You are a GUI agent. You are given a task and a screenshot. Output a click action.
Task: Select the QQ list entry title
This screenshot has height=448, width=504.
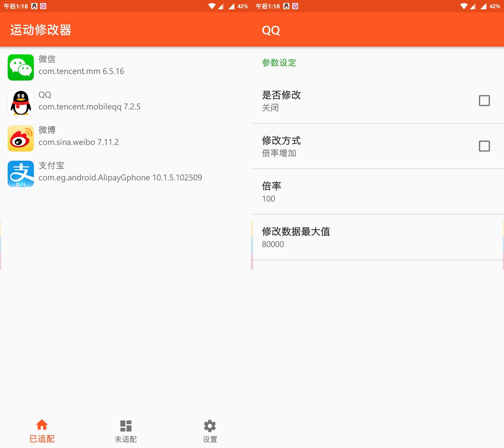[45, 95]
